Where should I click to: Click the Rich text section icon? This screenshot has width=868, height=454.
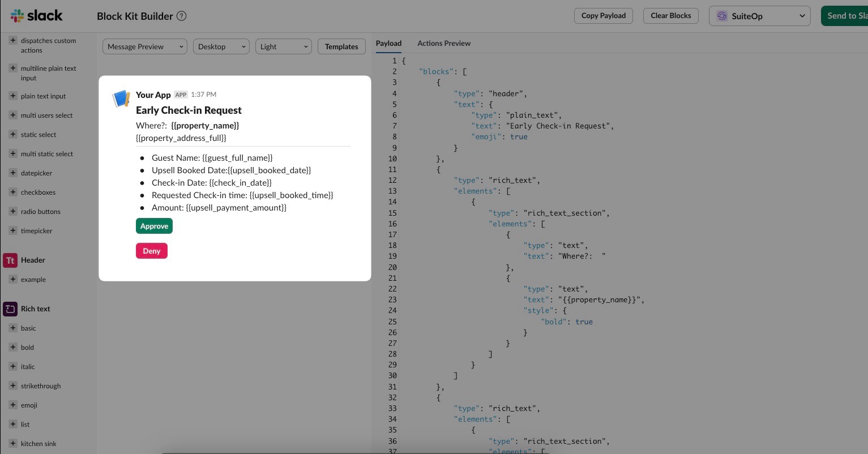click(x=10, y=309)
